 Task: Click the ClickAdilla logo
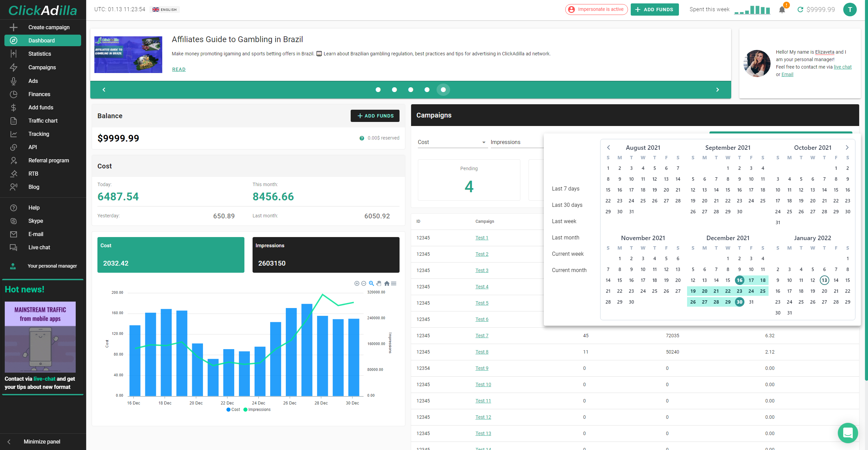(x=43, y=10)
